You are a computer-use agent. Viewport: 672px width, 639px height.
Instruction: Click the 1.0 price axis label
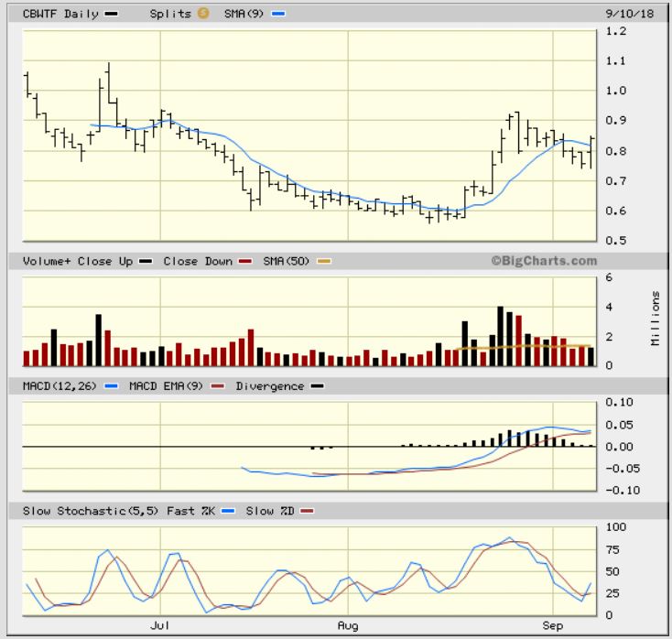click(616, 91)
